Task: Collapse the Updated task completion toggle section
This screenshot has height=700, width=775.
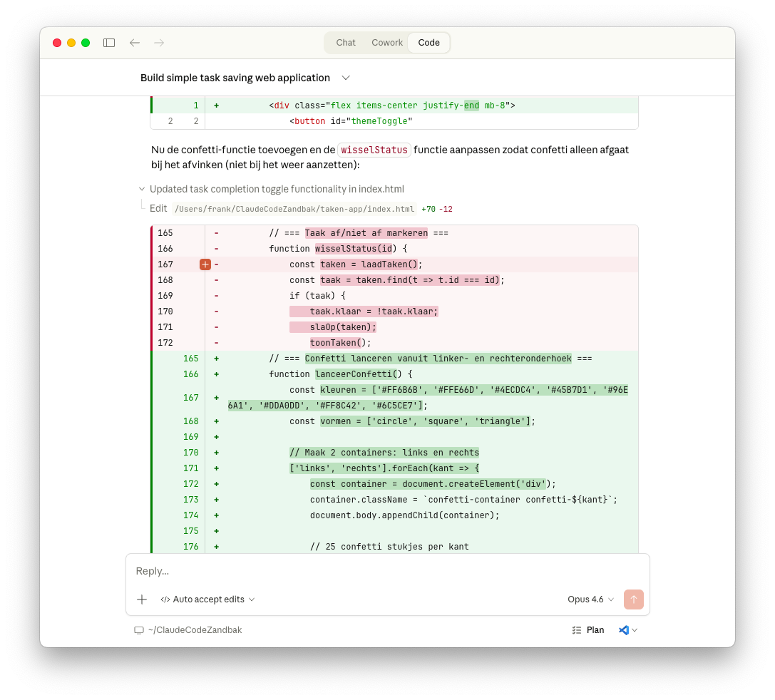Action: [142, 189]
